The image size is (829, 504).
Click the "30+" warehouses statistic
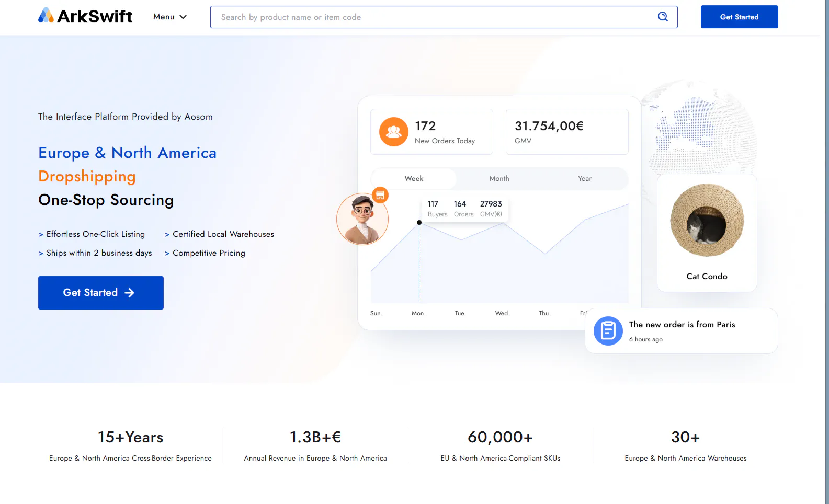click(686, 437)
